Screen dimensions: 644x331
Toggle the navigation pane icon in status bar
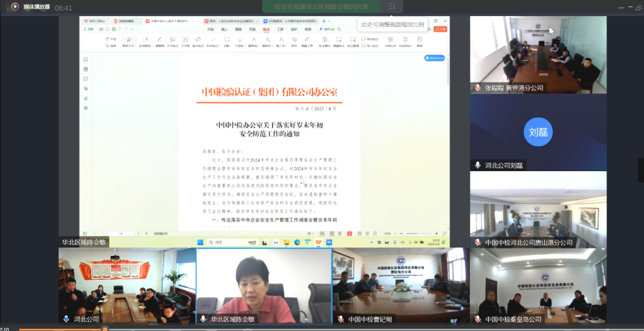tap(85, 234)
